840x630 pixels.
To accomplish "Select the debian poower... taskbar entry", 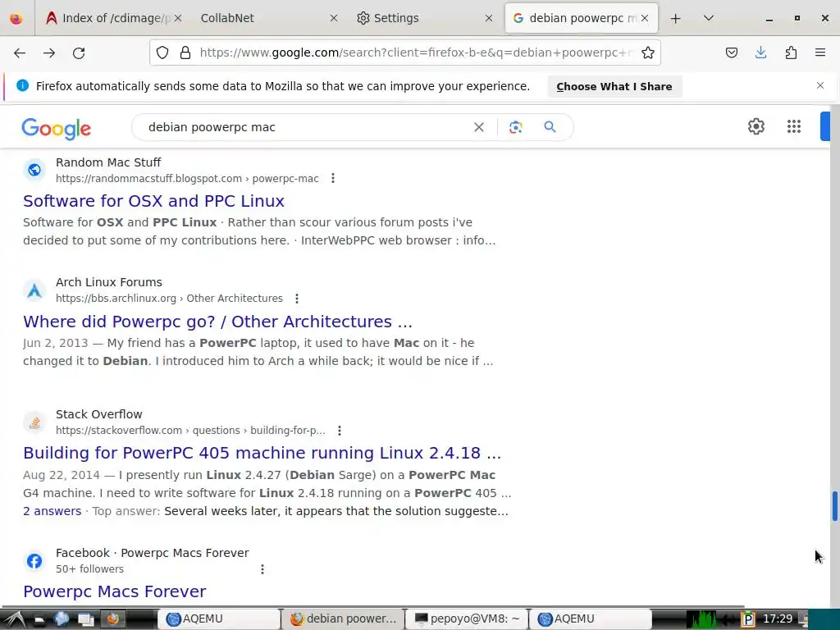I will click(343, 619).
